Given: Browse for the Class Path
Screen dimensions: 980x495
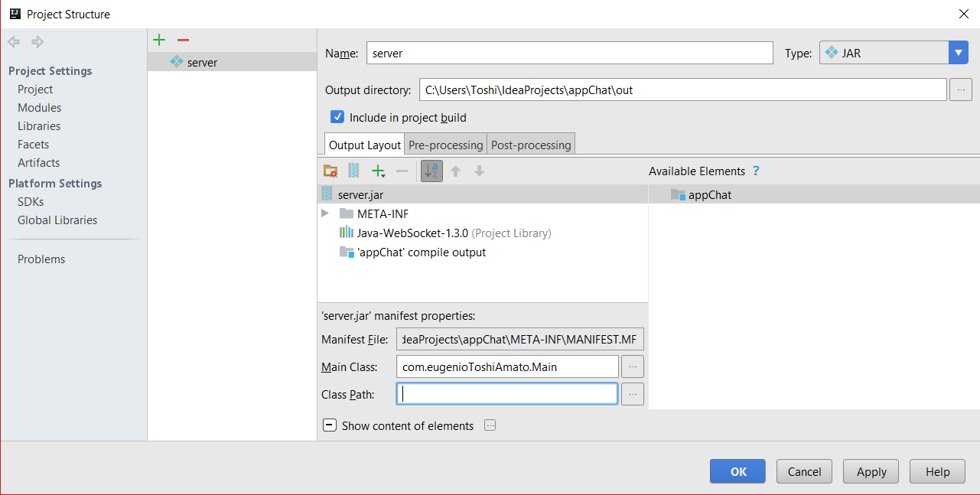Looking at the screenshot, I should [633, 394].
